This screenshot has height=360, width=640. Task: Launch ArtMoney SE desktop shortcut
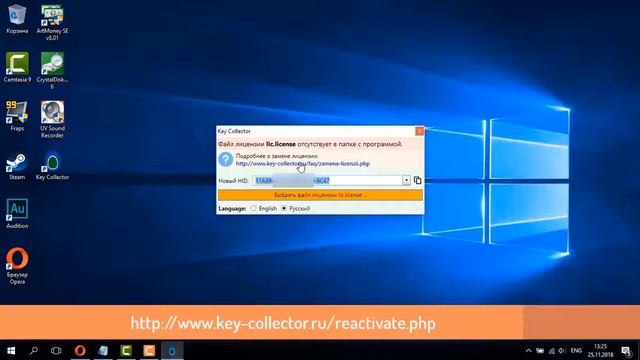52,22
